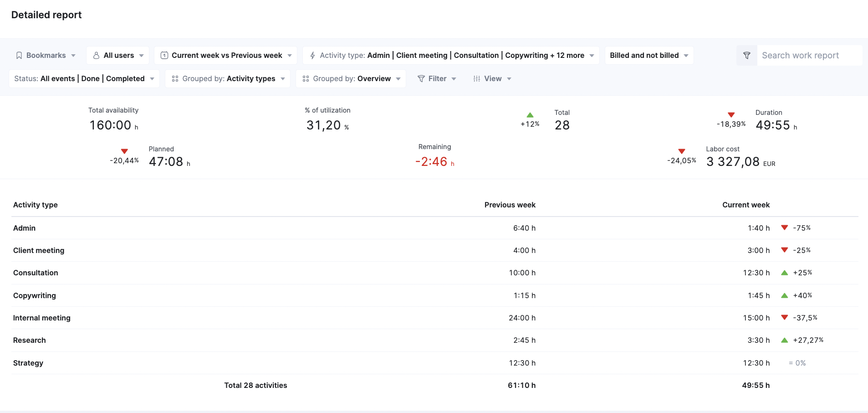This screenshot has height=413, width=868.
Task: Click the sliders icon of View button
Action: [477, 79]
